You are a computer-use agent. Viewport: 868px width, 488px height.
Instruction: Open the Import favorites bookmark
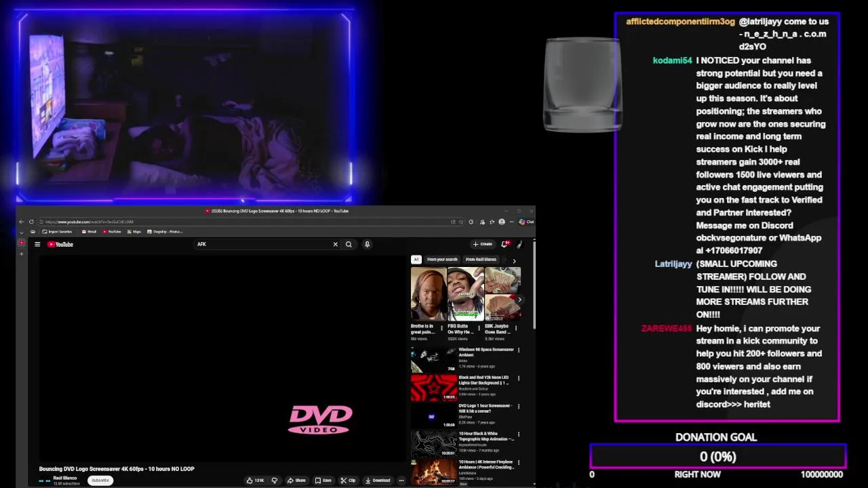tap(56, 232)
